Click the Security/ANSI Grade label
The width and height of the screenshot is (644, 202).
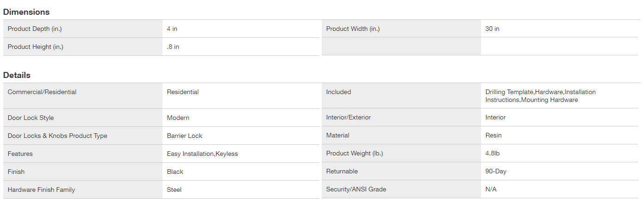356,189
